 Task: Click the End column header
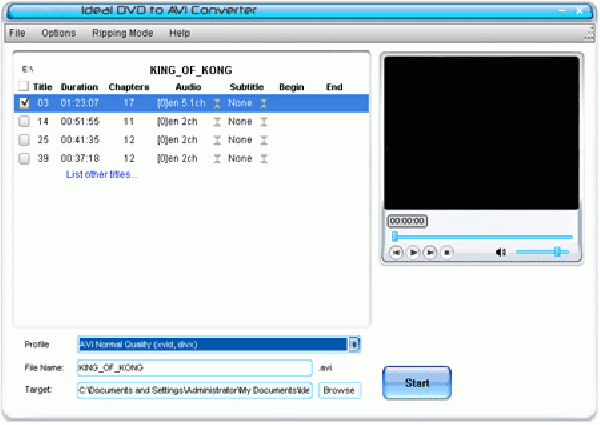click(334, 87)
